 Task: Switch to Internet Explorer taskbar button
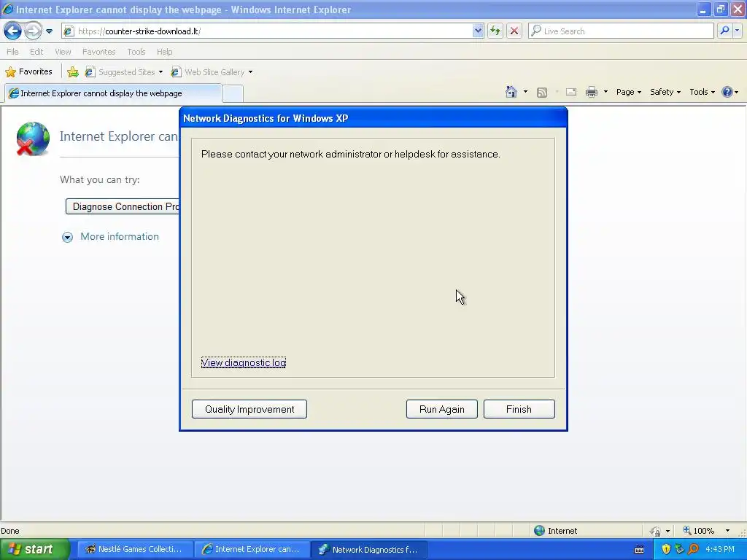pos(252,549)
